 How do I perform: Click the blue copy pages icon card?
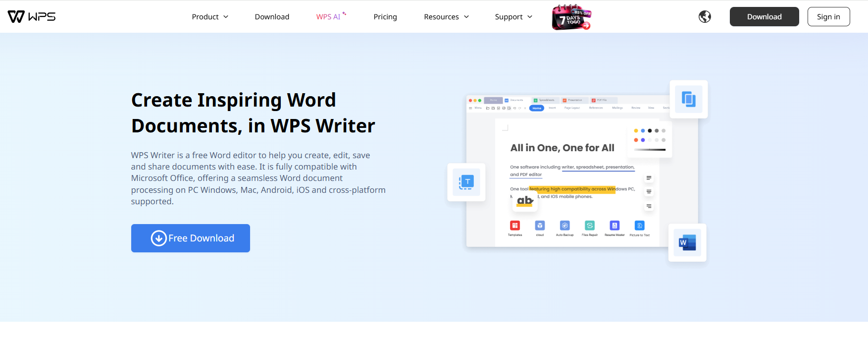pos(689,99)
